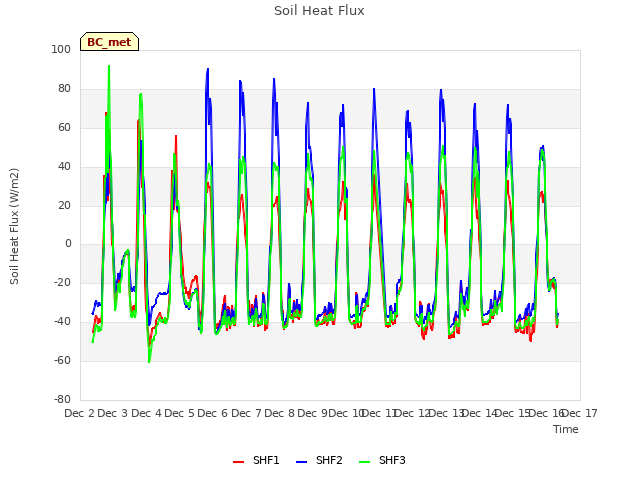Click the -60 y-axis tick label
The height and width of the screenshot is (480, 640).
(63, 360)
